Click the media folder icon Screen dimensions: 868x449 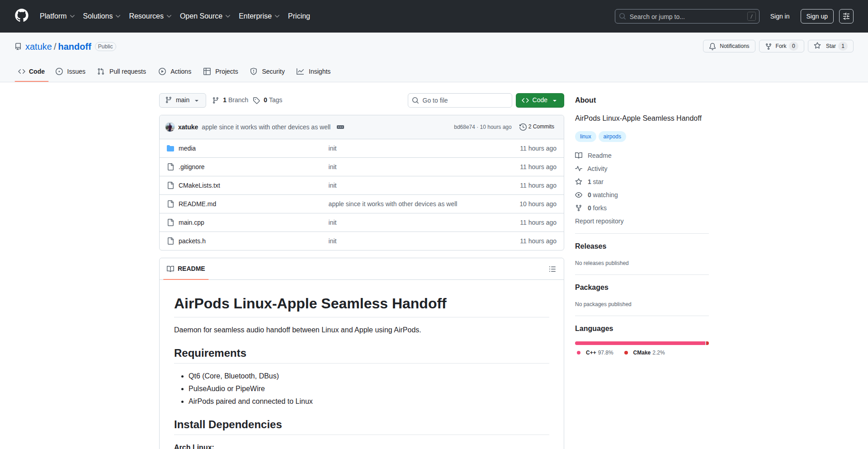170,148
